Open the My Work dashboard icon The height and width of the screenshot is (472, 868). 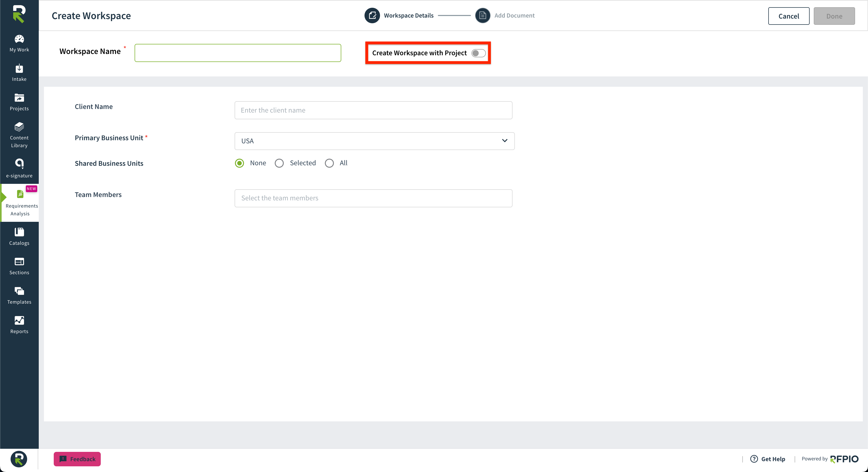(x=19, y=39)
